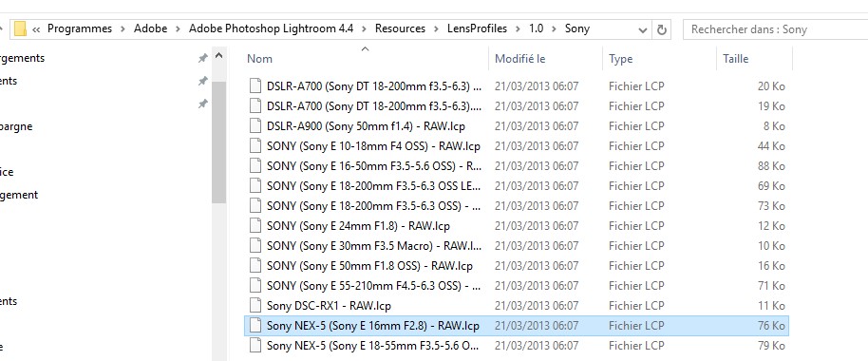The width and height of the screenshot is (868, 361).
Task: Select Sony NEX-5 (Sony E 16mm F2.8) - RAW.lcp
Action: pyautogui.click(x=373, y=326)
